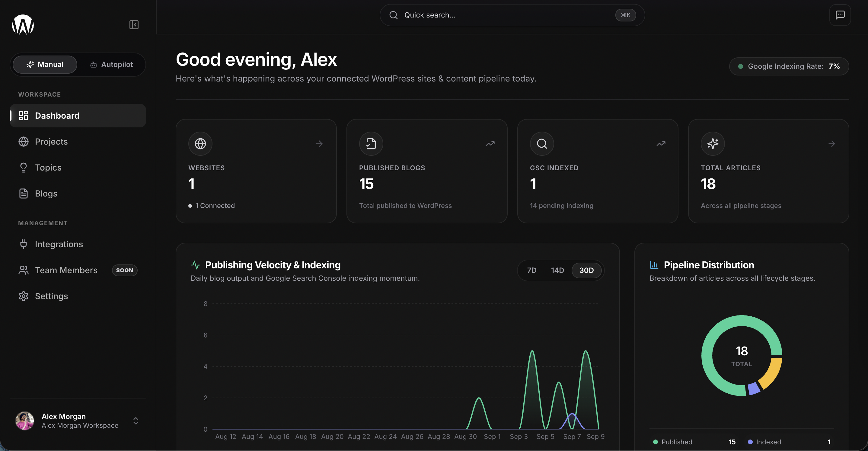Expand the workspace switcher chevrons
This screenshot has height=451, width=868.
click(x=136, y=421)
